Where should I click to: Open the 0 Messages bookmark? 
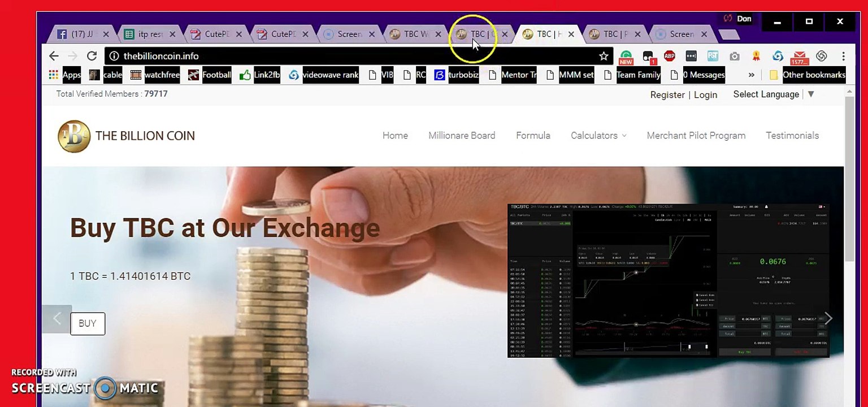click(697, 75)
